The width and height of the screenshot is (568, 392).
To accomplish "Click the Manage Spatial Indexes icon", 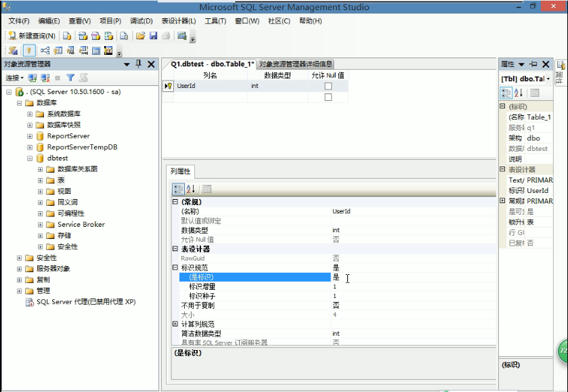I will (108, 50).
